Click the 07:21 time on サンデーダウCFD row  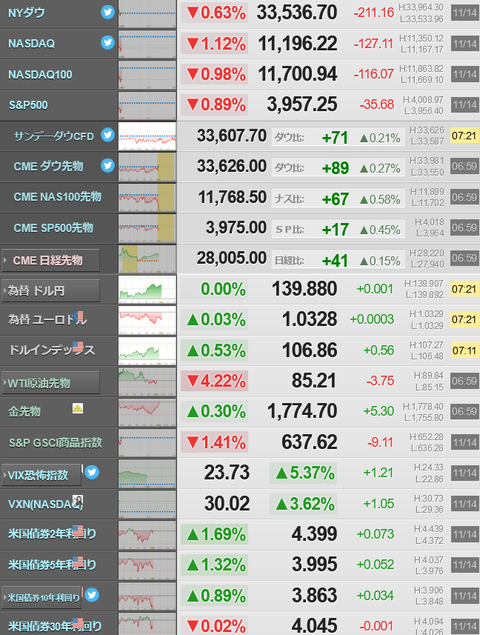coord(464,136)
